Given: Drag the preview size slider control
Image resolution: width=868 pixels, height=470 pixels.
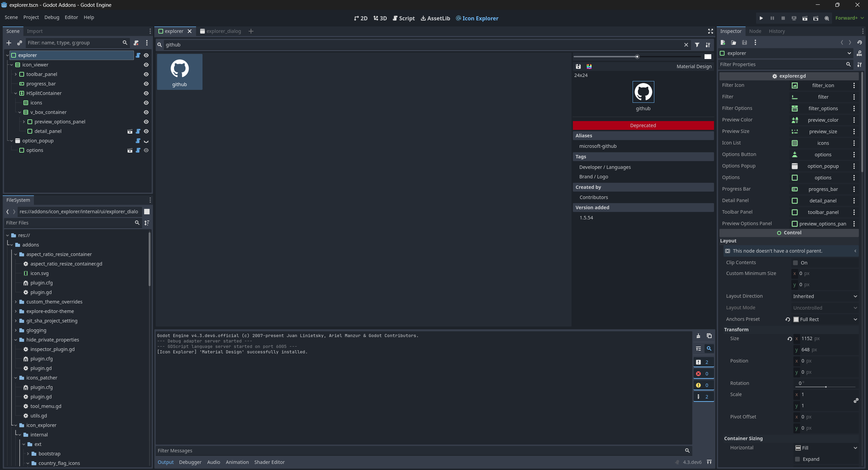Looking at the screenshot, I should (637, 56).
